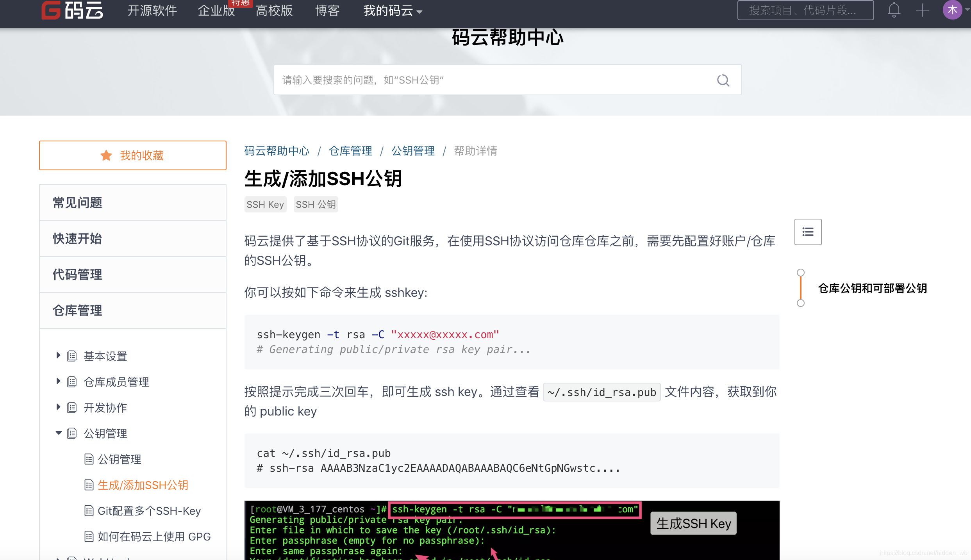
Task: Open the table of contents list icon
Action: 808,232
